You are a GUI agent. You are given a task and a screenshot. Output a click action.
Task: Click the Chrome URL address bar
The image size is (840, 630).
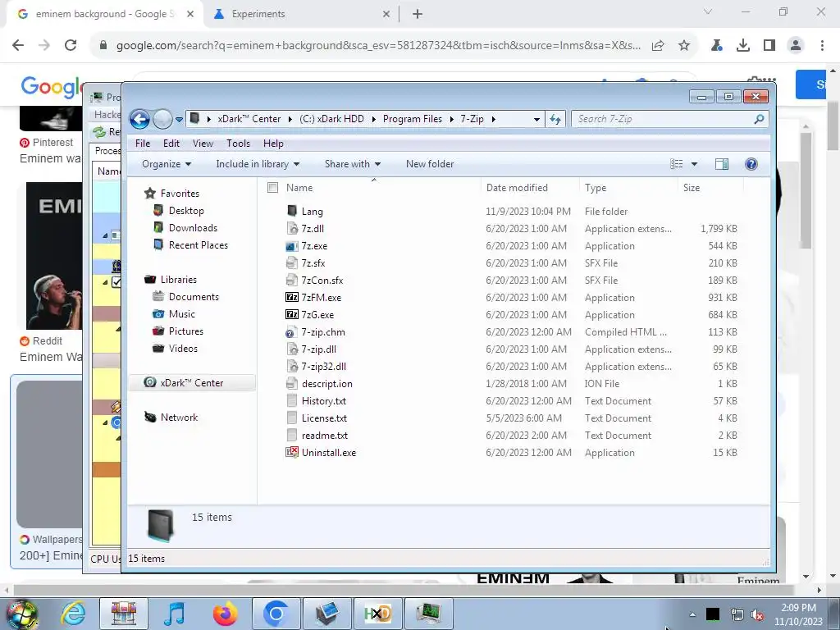point(378,46)
